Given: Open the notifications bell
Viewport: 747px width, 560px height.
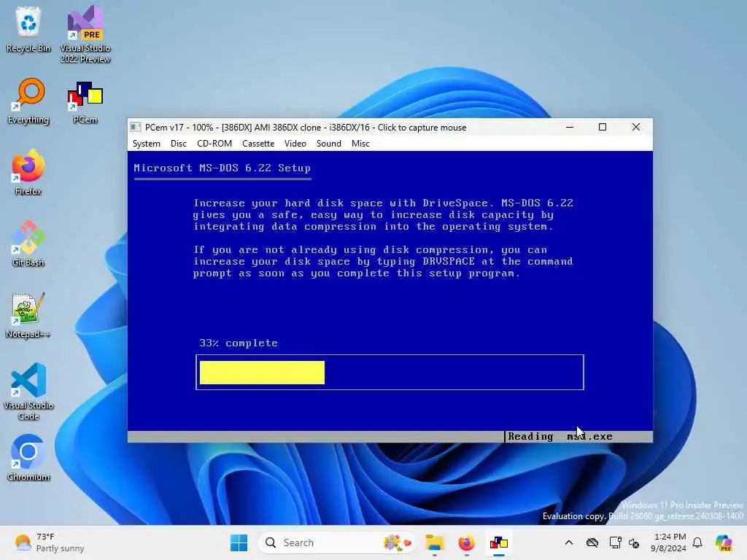Looking at the screenshot, I should (697, 542).
